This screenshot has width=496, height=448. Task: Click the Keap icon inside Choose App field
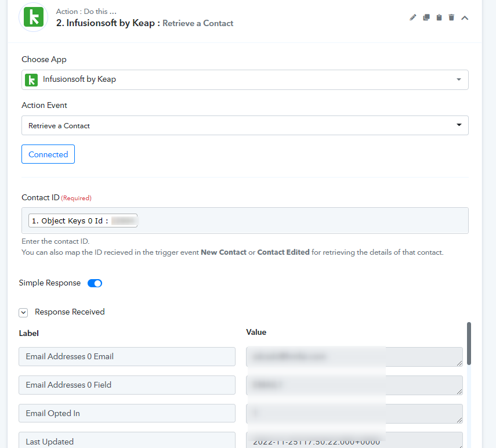[x=31, y=80]
